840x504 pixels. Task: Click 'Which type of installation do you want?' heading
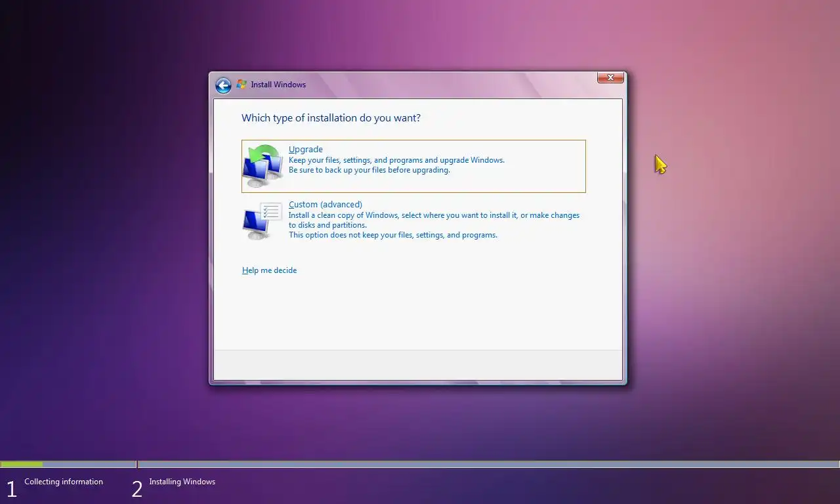point(331,118)
